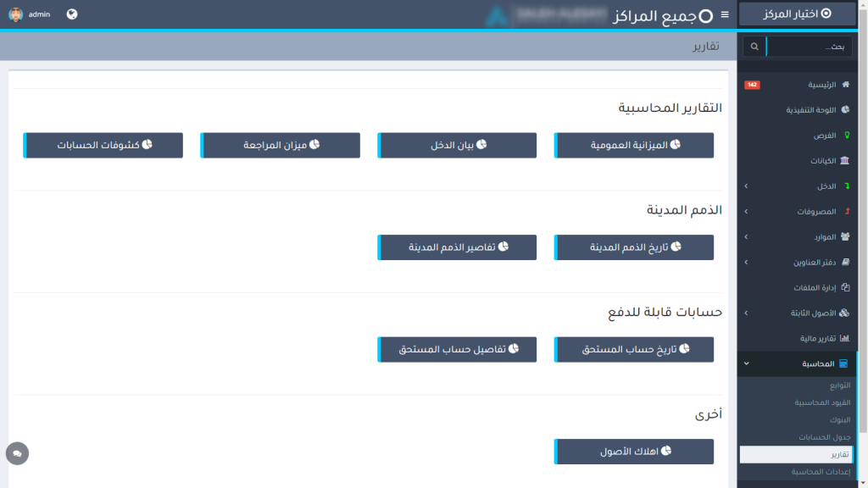Image resolution: width=868 pixels, height=488 pixels.
Task: Open the اهلاك الأصول report
Action: click(634, 452)
